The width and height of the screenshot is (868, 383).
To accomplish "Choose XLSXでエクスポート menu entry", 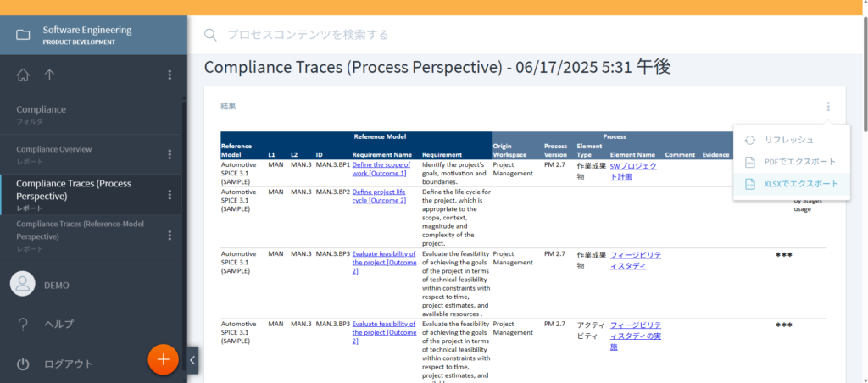I will (x=792, y=185).
